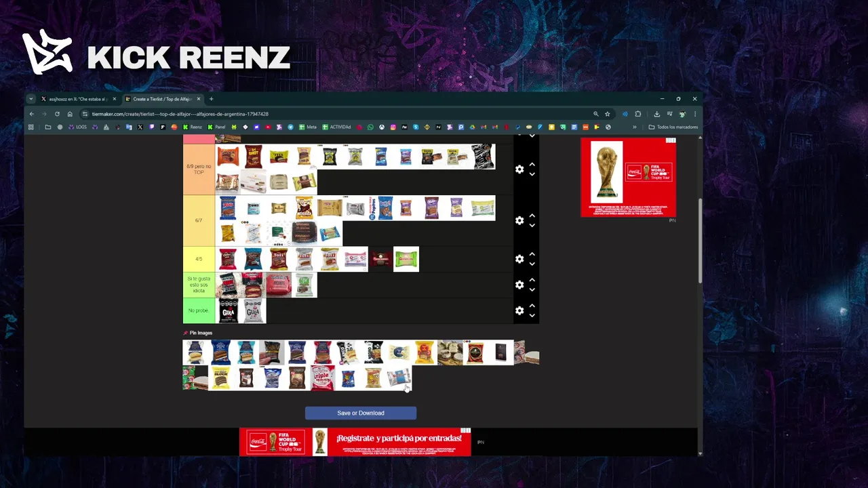This screenshot has height=488, width=868.
Task: Reload the tiermaker page
Action: (x=57, y=114)
